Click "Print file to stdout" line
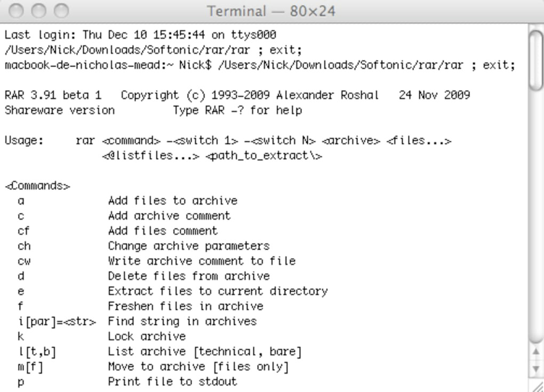This screenshot has width=544, height=392. click(x=172, y=381)
